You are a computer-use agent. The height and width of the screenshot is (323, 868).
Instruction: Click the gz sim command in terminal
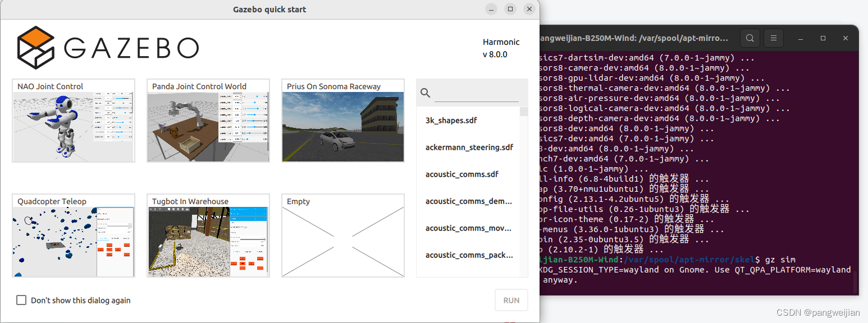780,260
